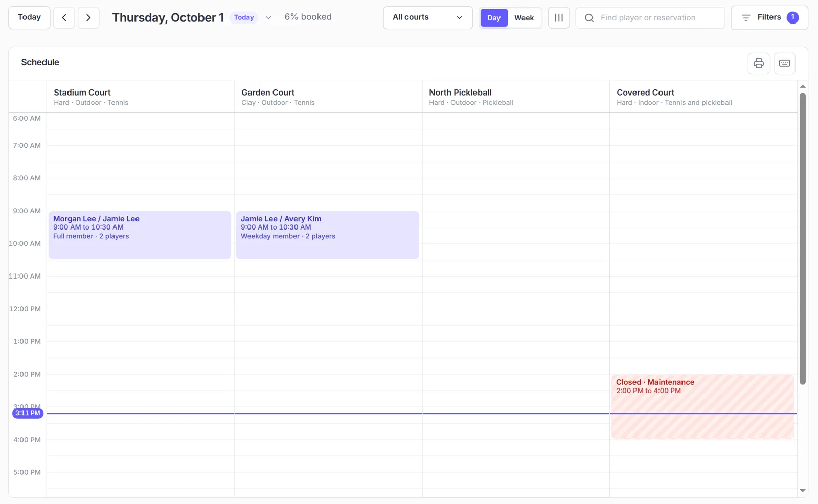Click the magnifier icon in the search box
Screen dimensions: 818x504
(x=589, y=18)
